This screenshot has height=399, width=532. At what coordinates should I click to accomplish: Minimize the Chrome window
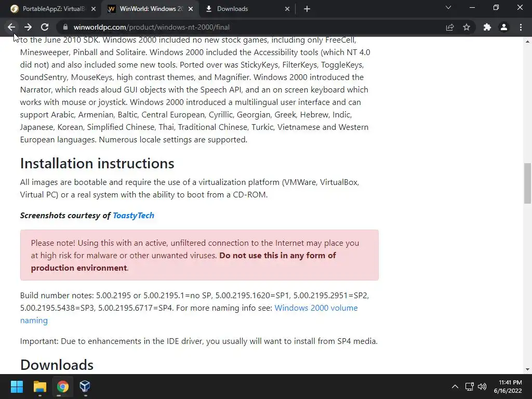472,7
